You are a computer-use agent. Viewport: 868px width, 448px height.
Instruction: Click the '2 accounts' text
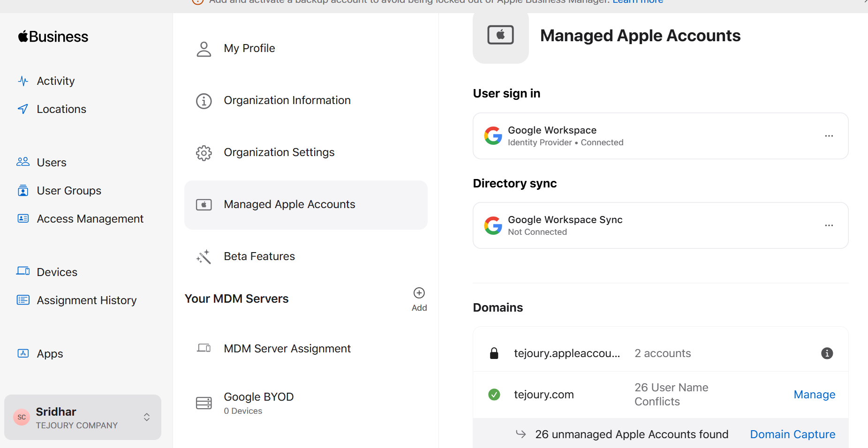(x=663, y=353)
